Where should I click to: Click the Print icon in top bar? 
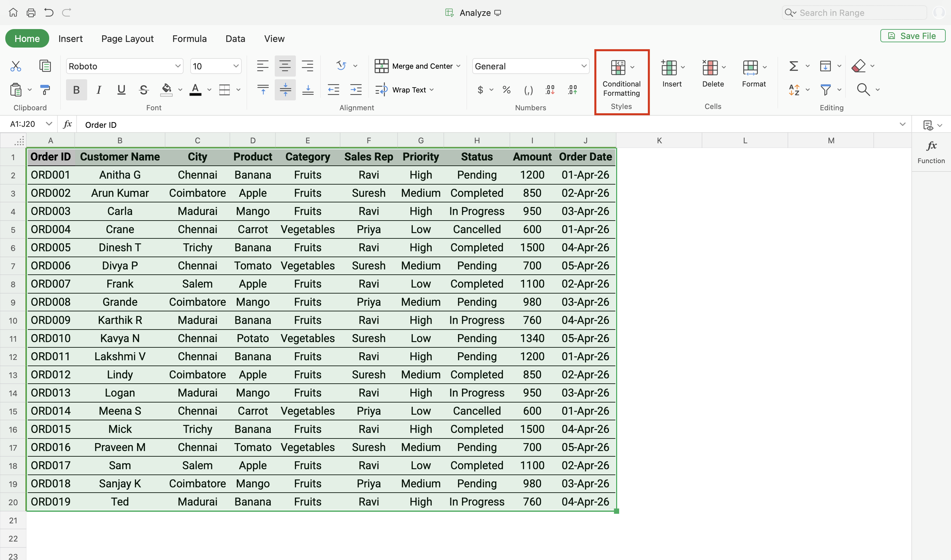coord(31,13)
